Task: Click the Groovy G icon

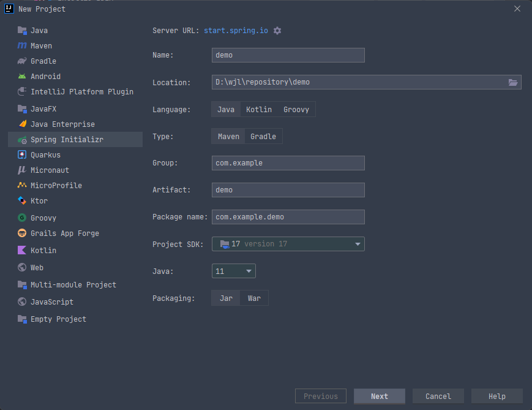Action: (x=22, y=218)
